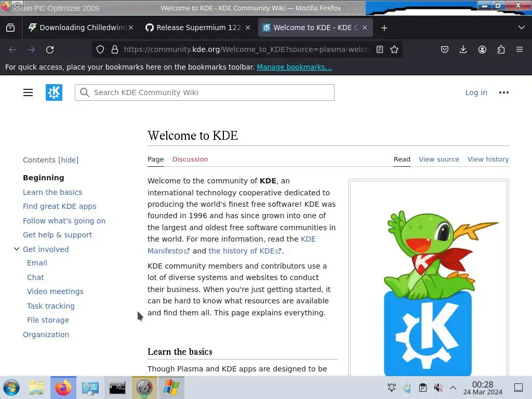Jump to Beginning in contents
The width and height of the screenshot is (532, 399).
[44, 178]
